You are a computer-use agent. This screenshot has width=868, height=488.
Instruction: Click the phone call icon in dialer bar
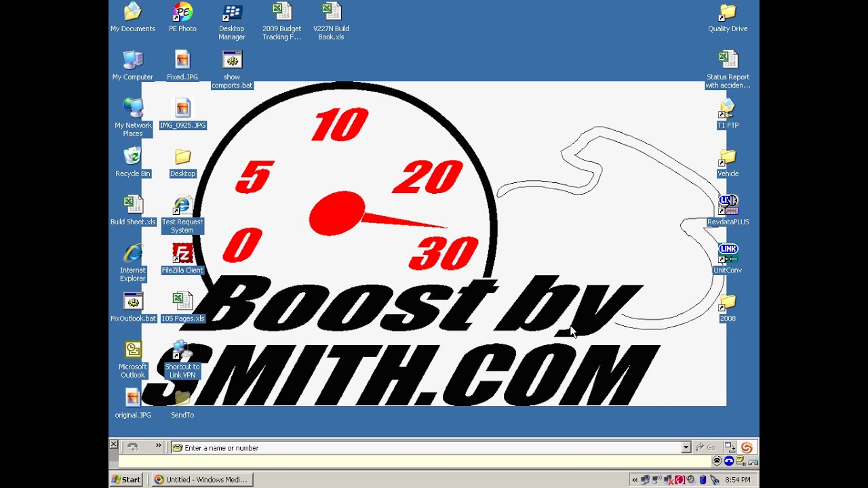pyautogui.click(x=133, y=447)
